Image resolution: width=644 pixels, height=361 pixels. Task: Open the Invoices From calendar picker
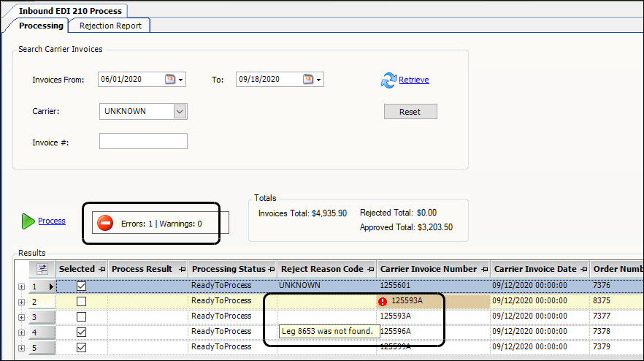tap(171, 80)
